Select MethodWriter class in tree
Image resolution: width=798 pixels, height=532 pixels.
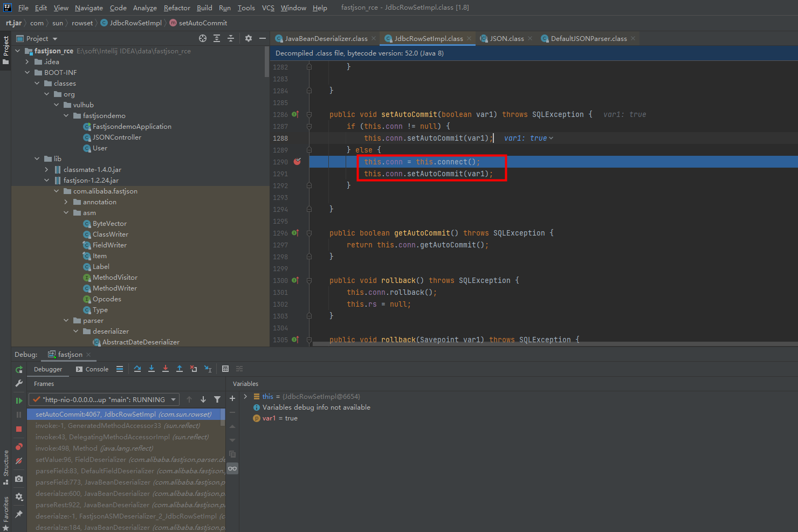click(114, 288)
